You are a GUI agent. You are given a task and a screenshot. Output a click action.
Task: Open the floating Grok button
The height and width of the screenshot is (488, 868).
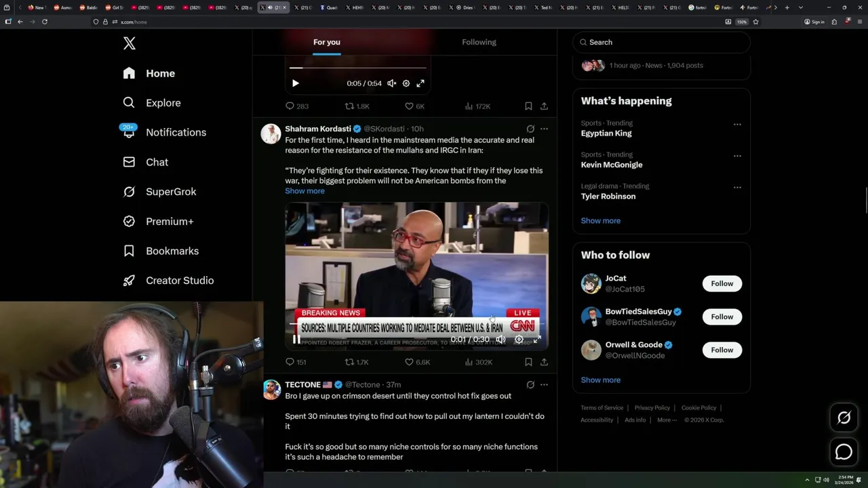pyautogui.click(x=844, y=418)
